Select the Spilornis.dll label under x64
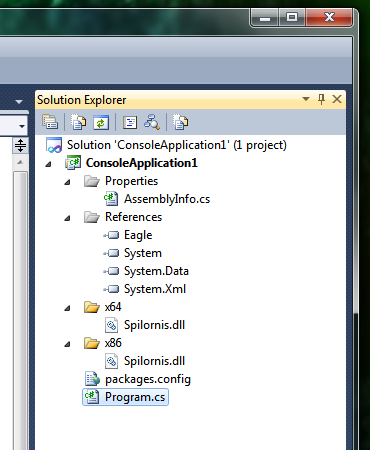Image resolution: width=370 pixels, height=450 pixels. (154, 325)
